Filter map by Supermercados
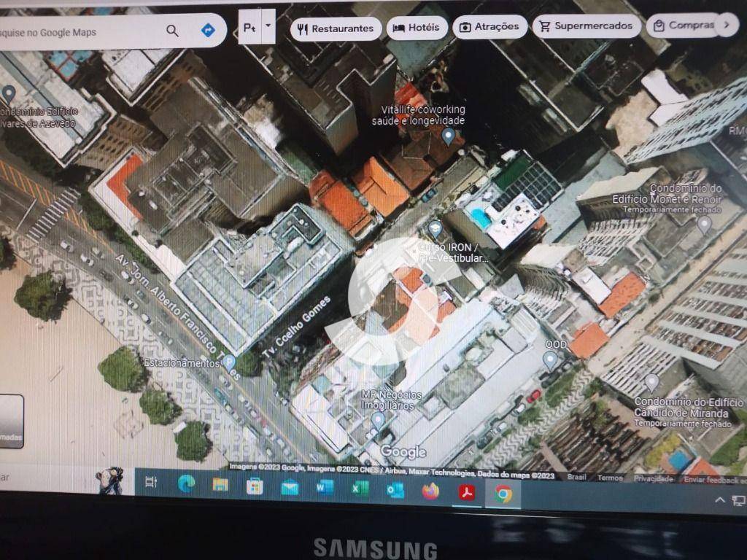The height and width of the screenshot is (560, 747). [586, 26]
